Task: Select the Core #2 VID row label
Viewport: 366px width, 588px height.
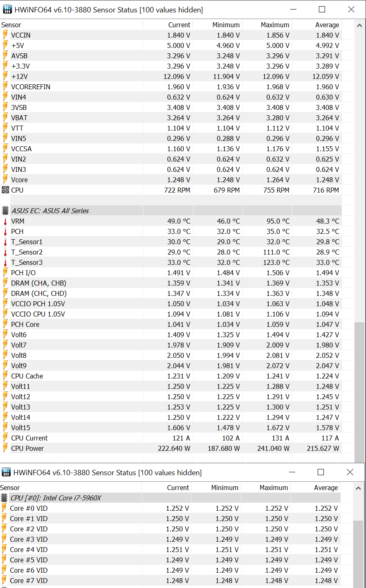Action: tap(29, 529)
